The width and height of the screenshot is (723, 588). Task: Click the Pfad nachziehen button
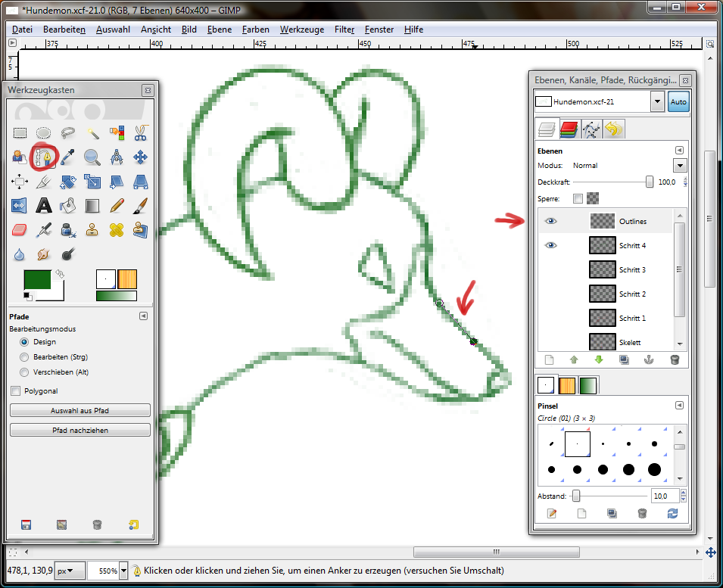(x=79, y=431)
